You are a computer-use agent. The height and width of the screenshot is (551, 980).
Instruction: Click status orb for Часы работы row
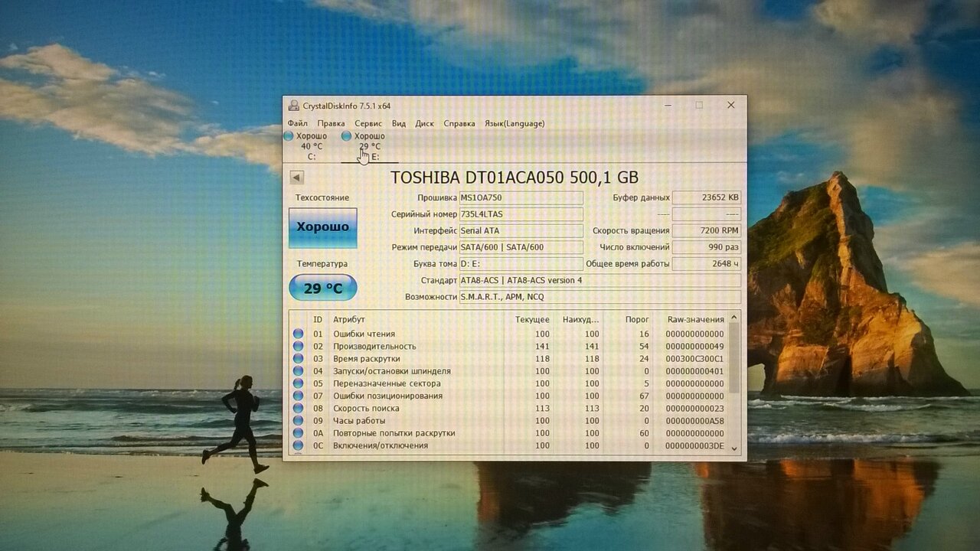pyautogui.click(x=298, y=421)
